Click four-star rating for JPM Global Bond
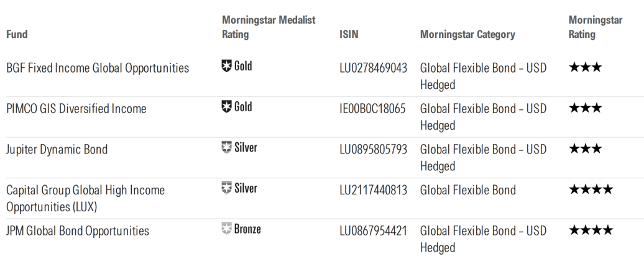The image size is (644, 264). pos(591,230)
